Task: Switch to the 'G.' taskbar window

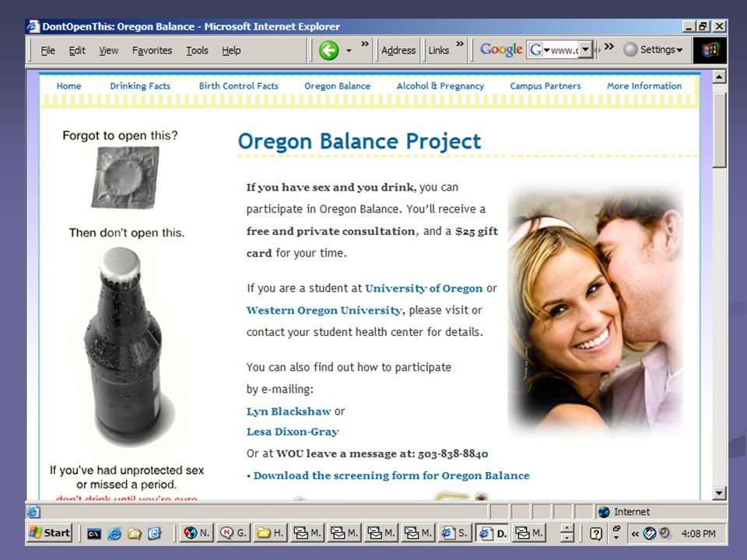Action: click(x=233, y=533)
